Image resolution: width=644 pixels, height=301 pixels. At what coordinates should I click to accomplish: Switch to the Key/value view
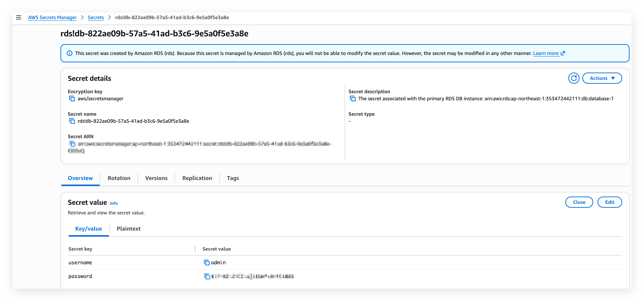pyautogui.click(x=89, y=228)
